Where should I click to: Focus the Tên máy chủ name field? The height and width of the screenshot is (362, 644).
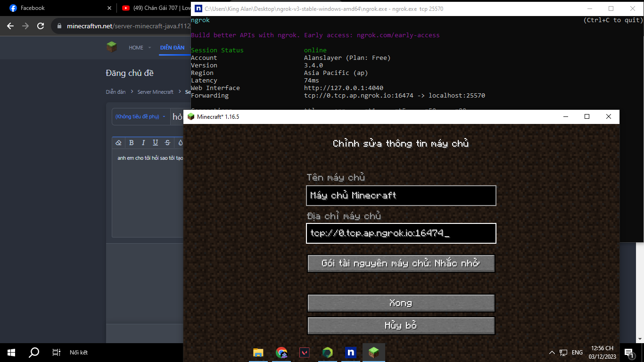(x=401, y=196)
